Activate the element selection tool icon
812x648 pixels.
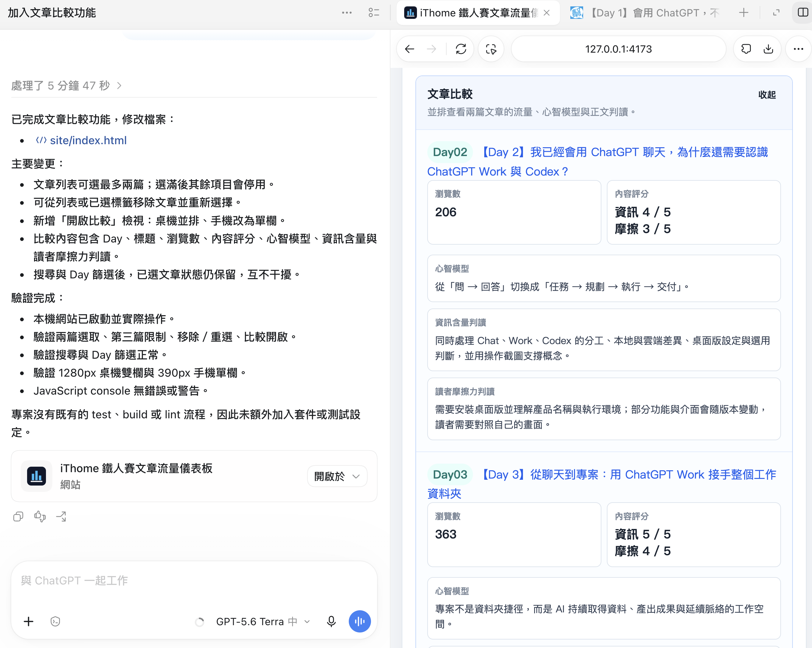(x=491, y=49)
